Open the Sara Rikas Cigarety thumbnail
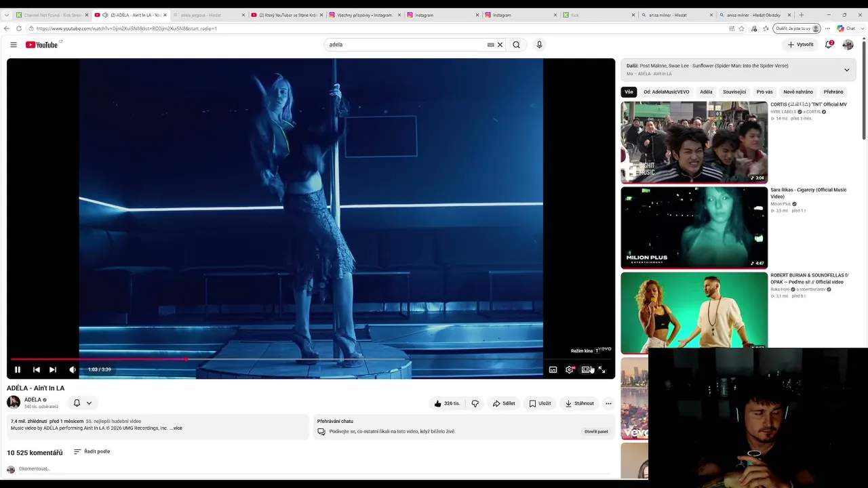The image size is (868, 488). (694, 228)
